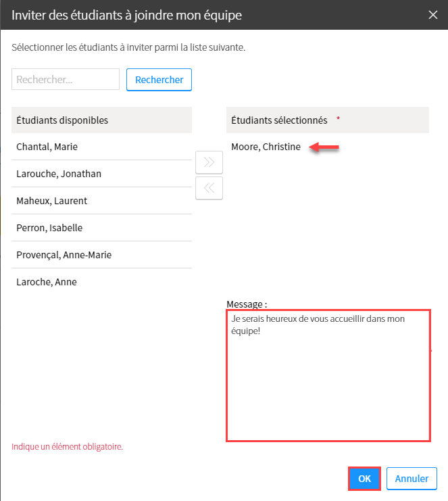Click the Étudiants disponibles column header
Image resolution: width=448 pixels, height=501 pixels.
(x=101, y=120)
